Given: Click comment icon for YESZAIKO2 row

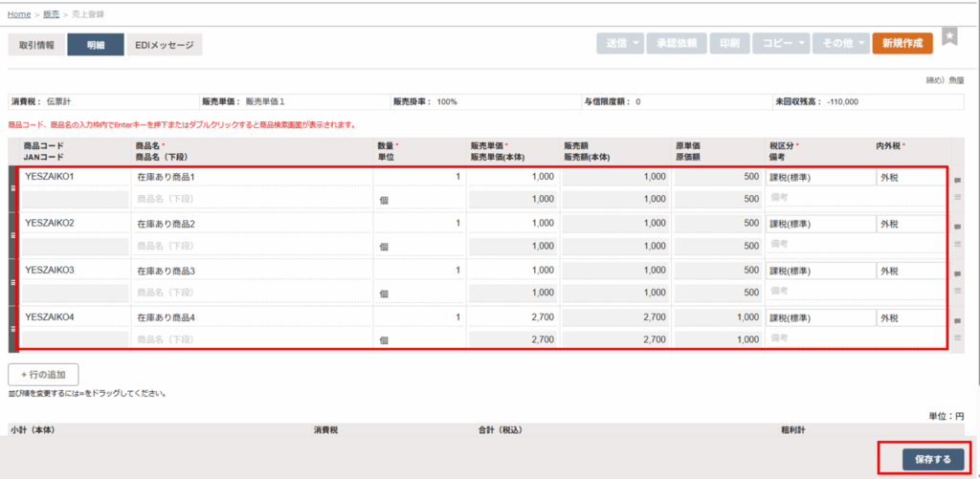Looking at the screenshot, I should [958, 227].
